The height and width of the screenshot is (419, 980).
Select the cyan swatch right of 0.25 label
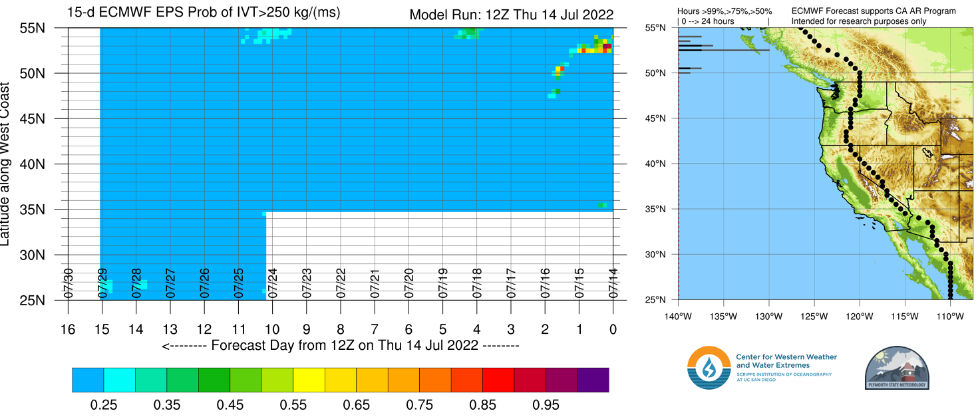tap(120, 380)
